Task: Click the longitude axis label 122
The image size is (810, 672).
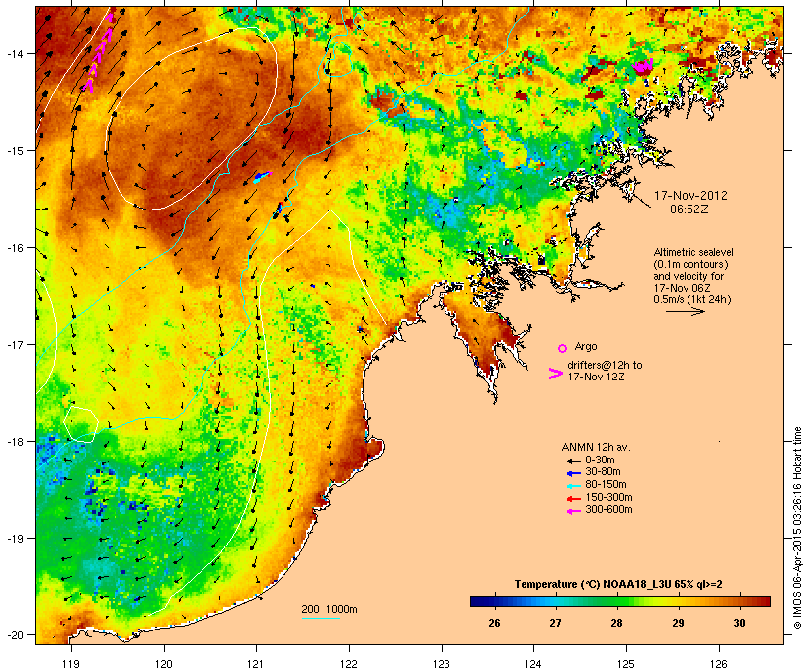Action: [x=349, y=664]
